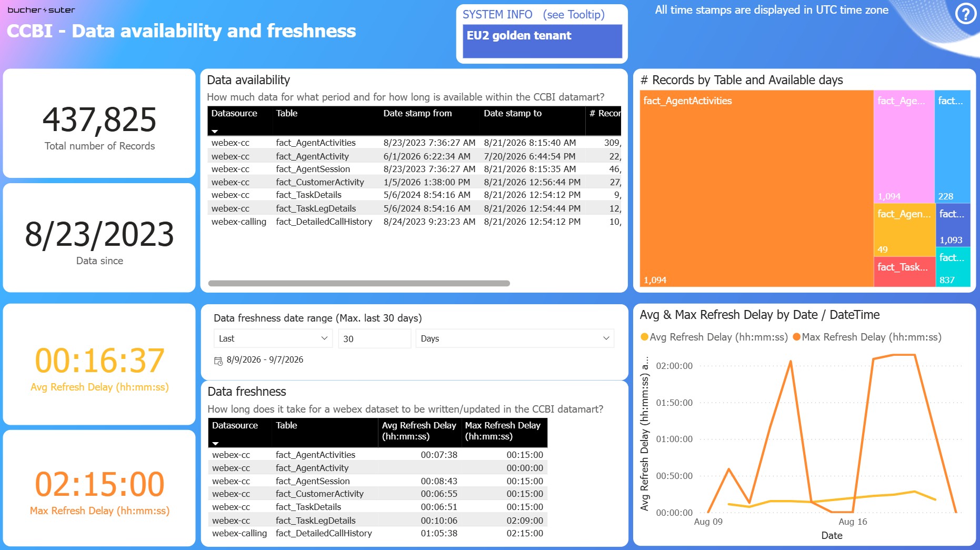Screen dimensions: 980x550
Task: Click the 02:00:00 y-axis label
Action: [x=674, y=366]
